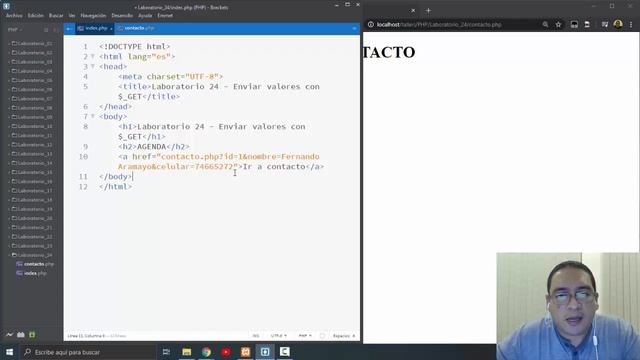Click the Chrome address bar URL

point(439,24)
